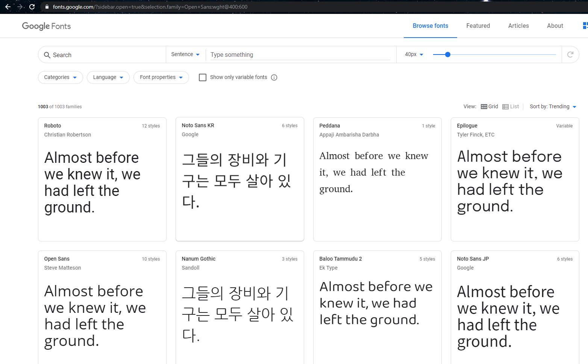The height and width of the screenshot is (364, 588).
Task: Click the Type something preview field
Action: point(300,55)
